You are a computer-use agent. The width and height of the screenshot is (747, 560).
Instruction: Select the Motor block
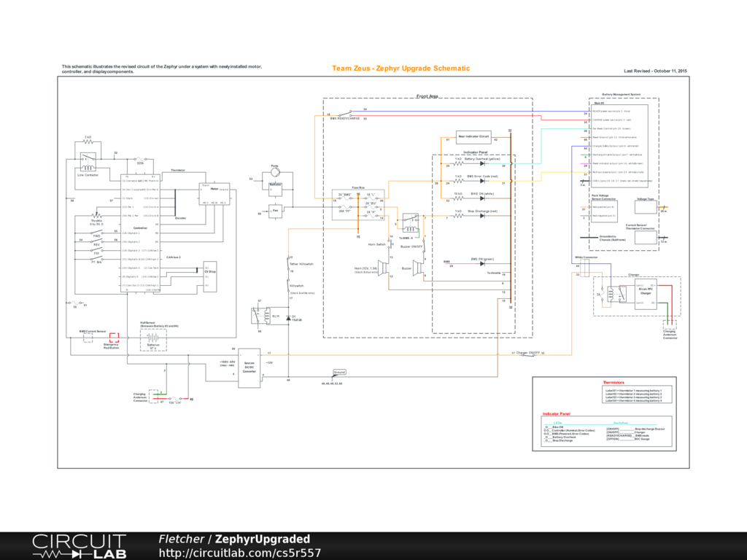click(214, 194)
